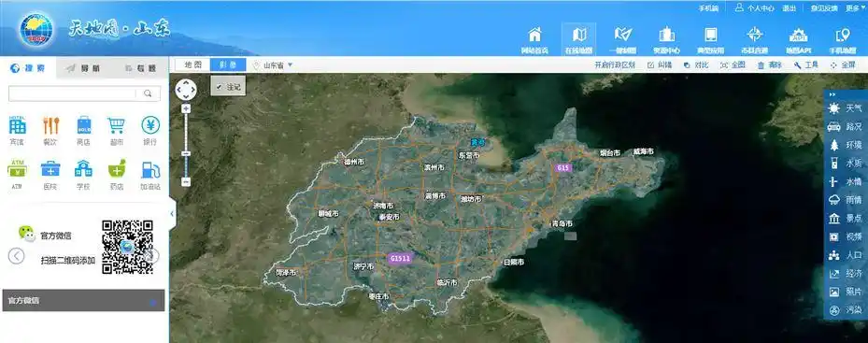Show 水质 water quality layer
This screenshot has width=868, height=343.
tap(846, 163)
